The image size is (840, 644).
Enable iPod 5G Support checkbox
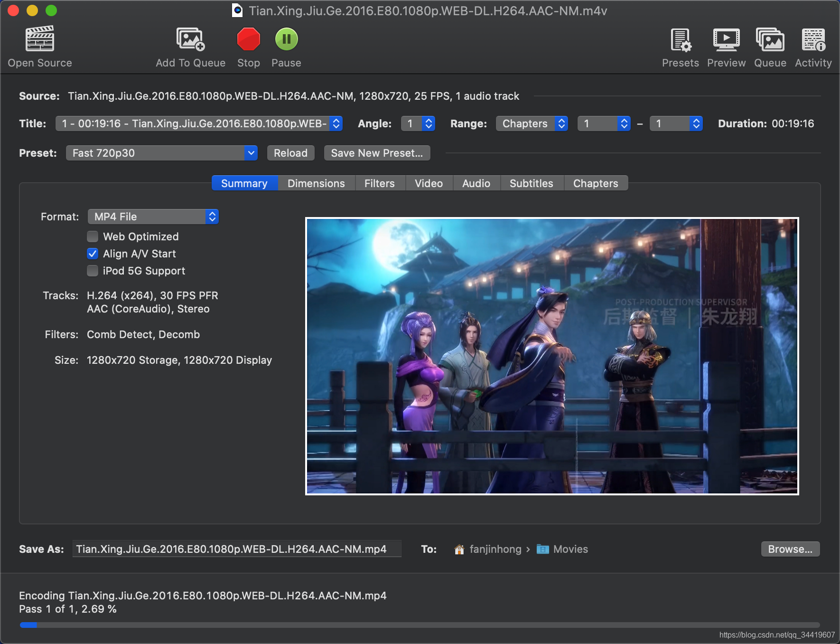pos(93,271)
